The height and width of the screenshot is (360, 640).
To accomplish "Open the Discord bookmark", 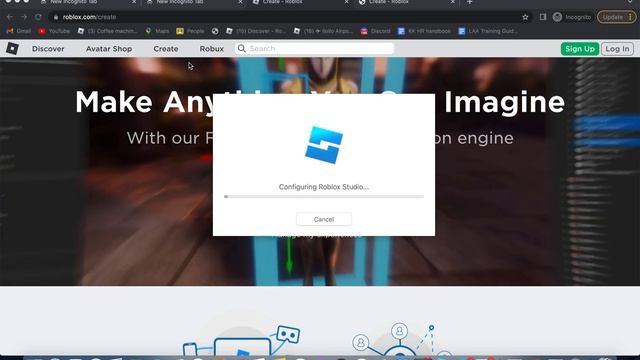I will tap(376, 31).
